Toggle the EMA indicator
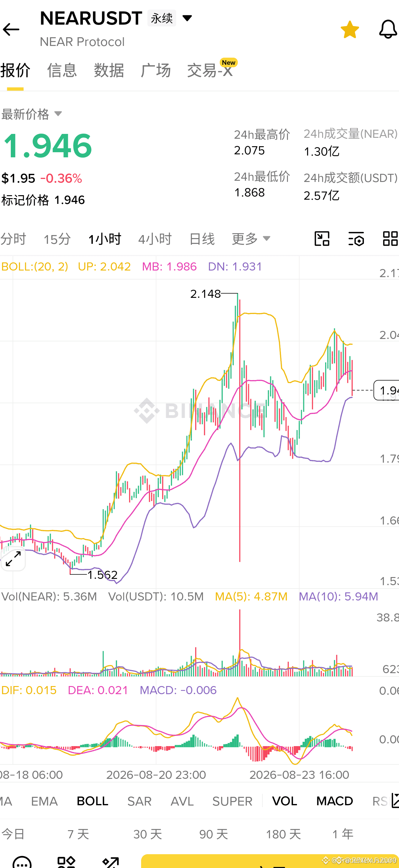 coord(44,801)
